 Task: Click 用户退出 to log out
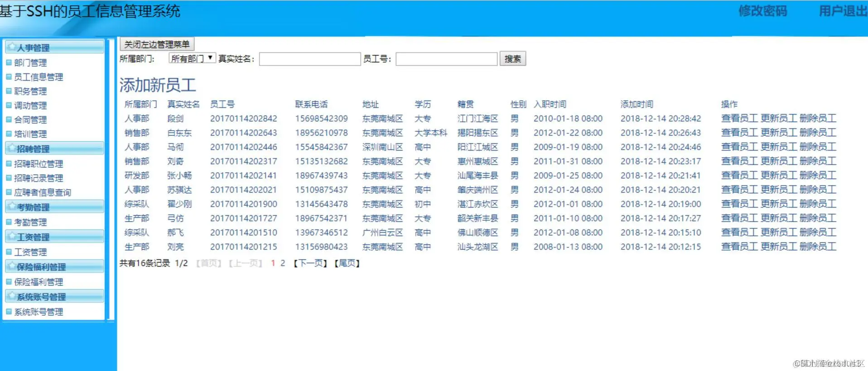pyautogui.click(x=843, y=11)
